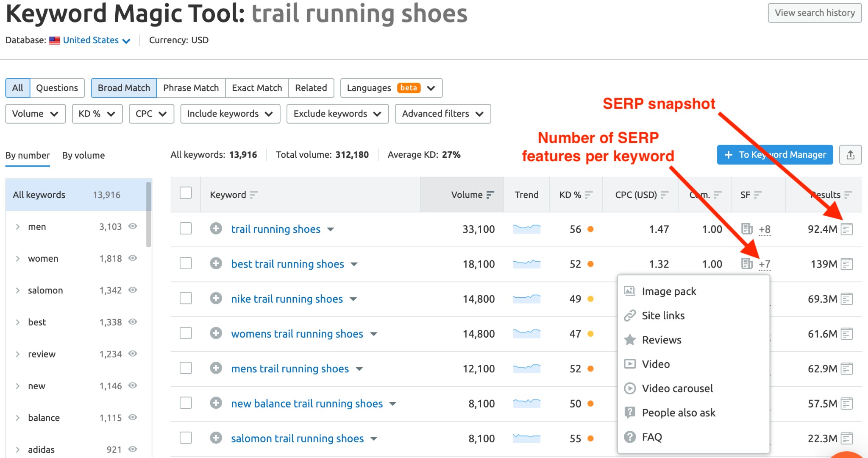Open the Include keywords dropdown
This screenshot has width=868, height=458.
pos(230,114)
